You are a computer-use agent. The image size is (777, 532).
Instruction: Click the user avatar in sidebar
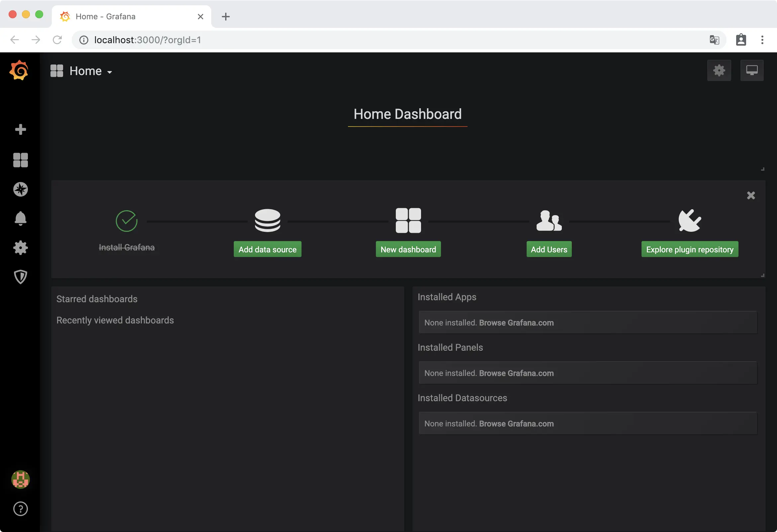pyautogui.click(x=20, y=480)
